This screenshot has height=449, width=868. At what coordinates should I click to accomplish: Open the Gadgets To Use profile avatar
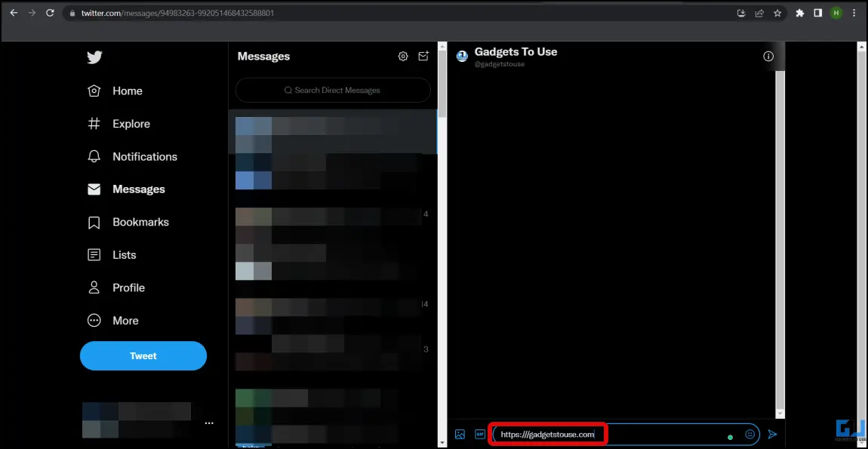(x=462, y=56)
